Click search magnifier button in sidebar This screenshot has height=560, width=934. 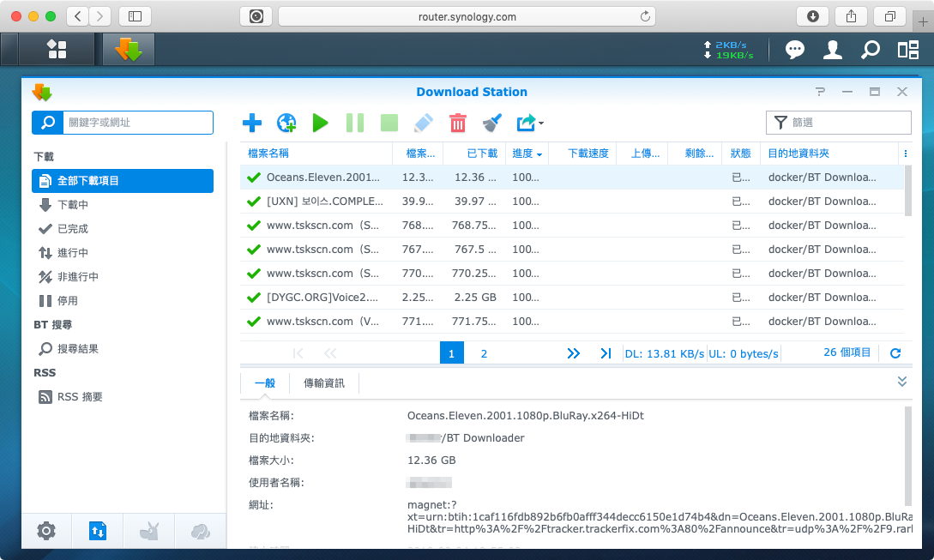[x=48, y=122]
